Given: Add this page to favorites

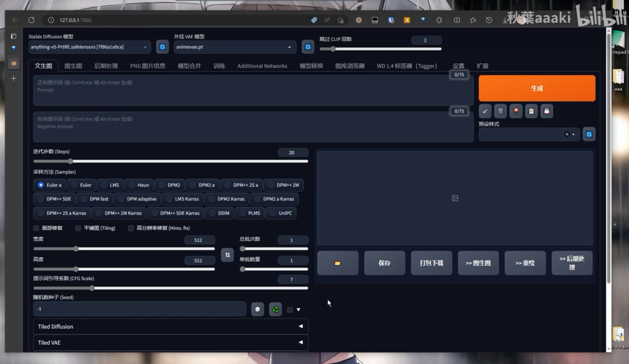Looking at the screenshot, I should 341,20.
